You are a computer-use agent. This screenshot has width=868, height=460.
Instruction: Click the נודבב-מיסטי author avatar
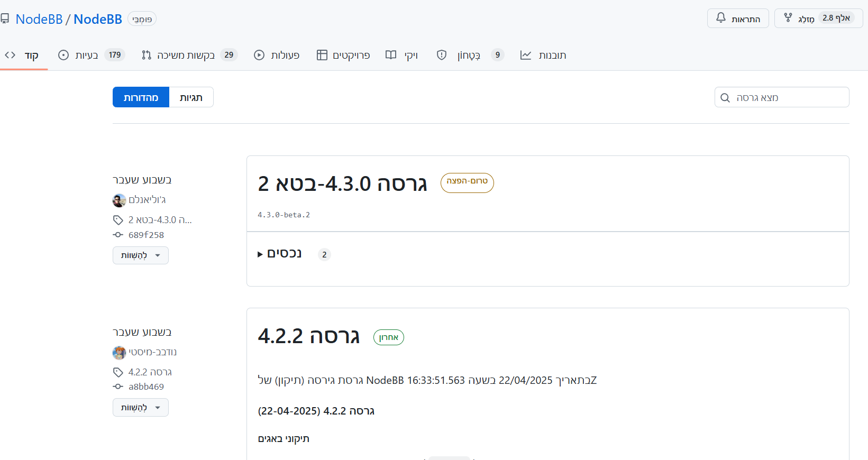point(119,353)
